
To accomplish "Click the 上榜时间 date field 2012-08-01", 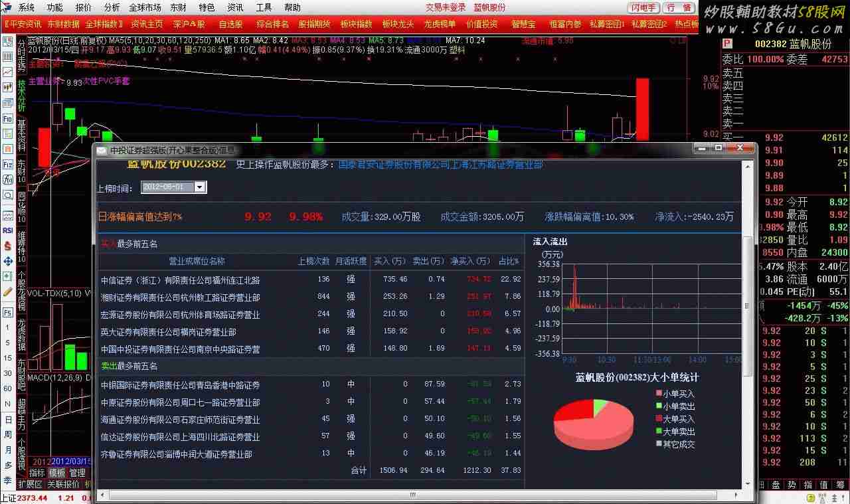I will [168, 187].
